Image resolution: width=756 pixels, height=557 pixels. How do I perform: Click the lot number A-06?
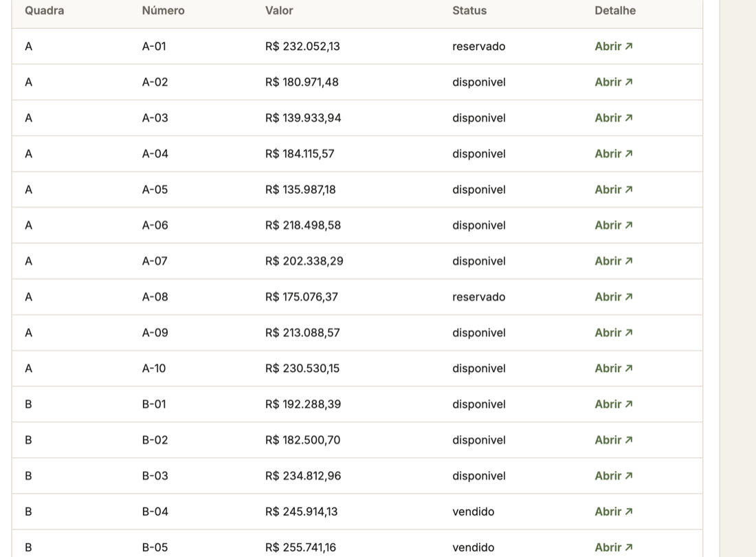tap(155, 226)
